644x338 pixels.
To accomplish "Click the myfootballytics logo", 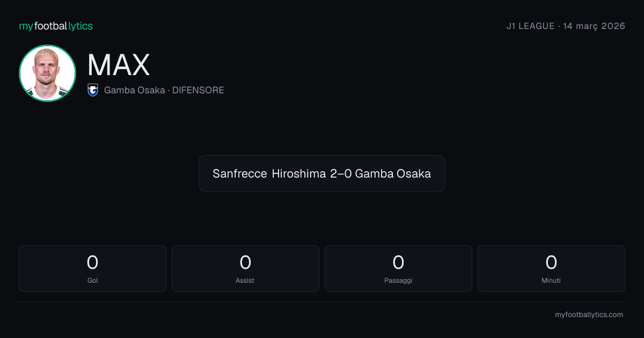I will pos(56,26).
